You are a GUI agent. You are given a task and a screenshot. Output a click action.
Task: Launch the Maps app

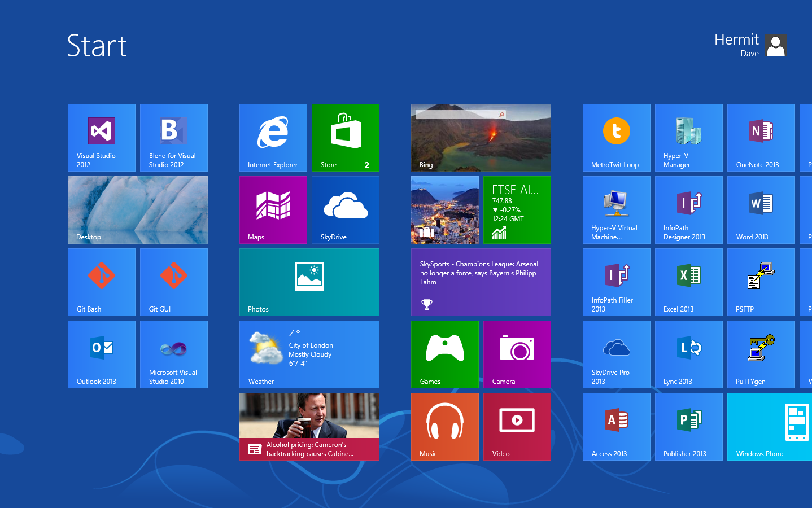tap(273, 210)
